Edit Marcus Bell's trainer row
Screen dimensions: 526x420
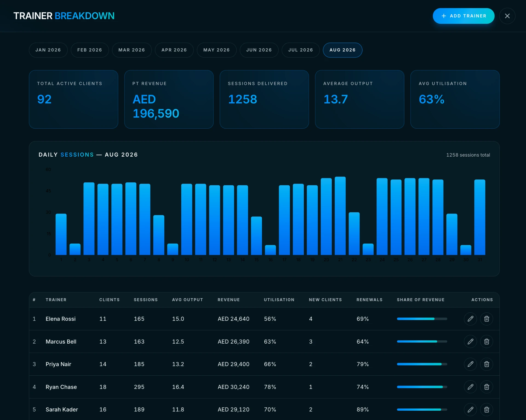[x=470, y=341]
